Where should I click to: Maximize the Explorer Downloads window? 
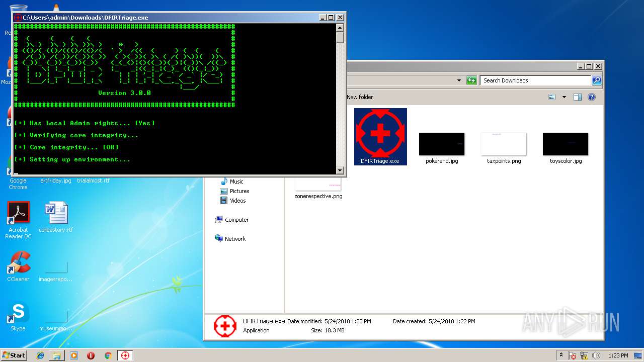click(589, 66)
